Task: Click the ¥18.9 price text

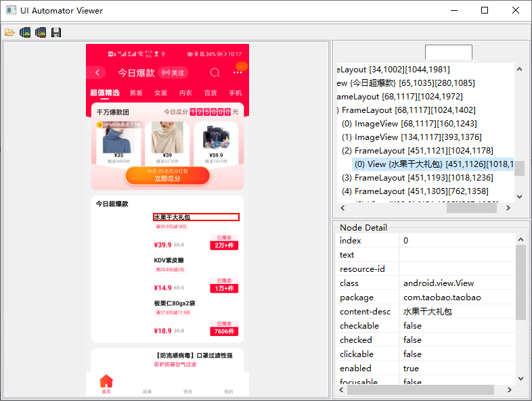Action: coord(163,331)
